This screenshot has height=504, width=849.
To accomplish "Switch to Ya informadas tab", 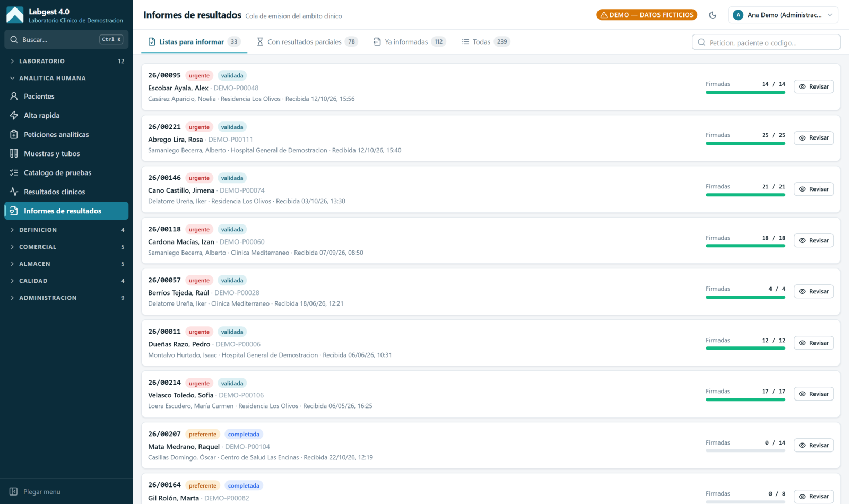I will click(x=409, y=41).
